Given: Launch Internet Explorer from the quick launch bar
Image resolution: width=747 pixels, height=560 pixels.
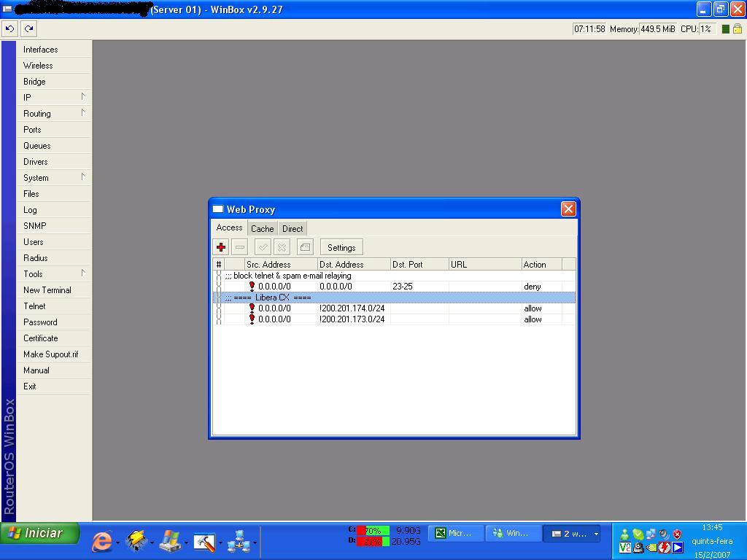Looking at the screenshot, I should (101, 542).
